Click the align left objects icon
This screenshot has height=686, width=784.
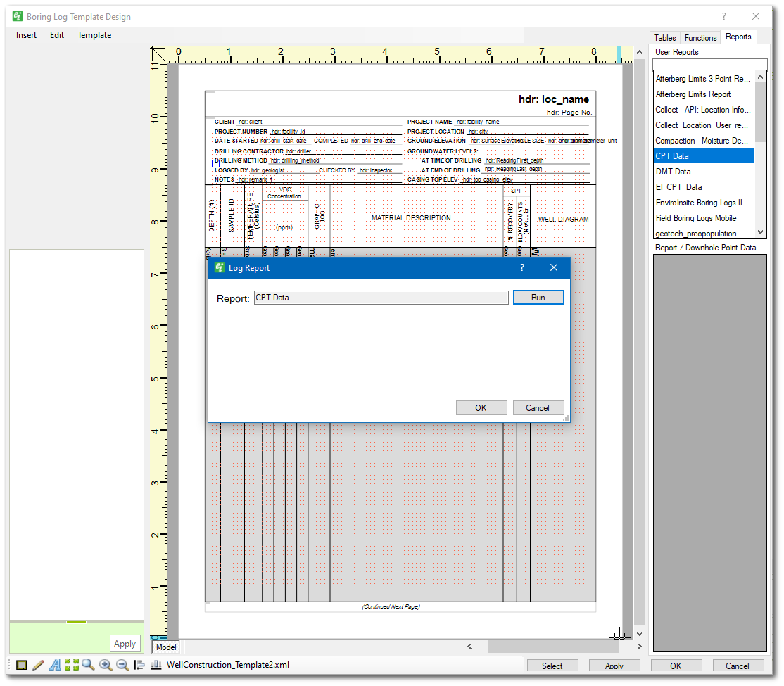(139, 665)
